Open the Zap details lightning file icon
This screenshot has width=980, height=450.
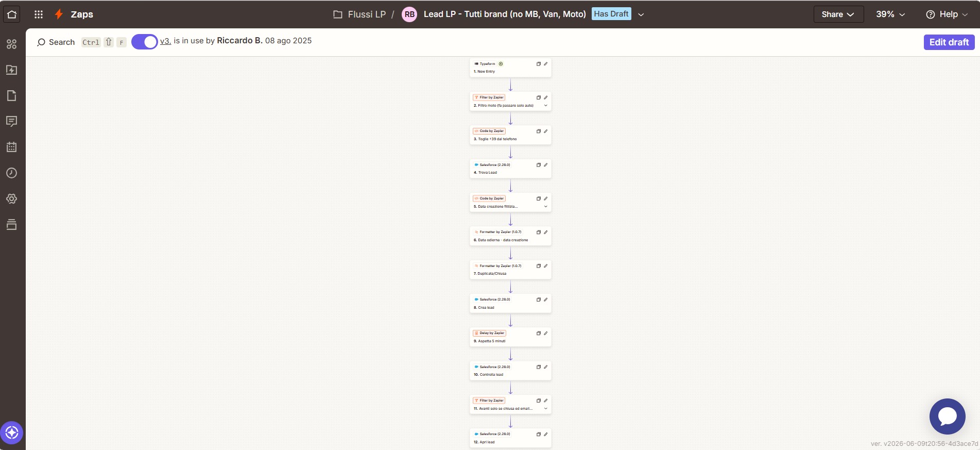point(12,70)
